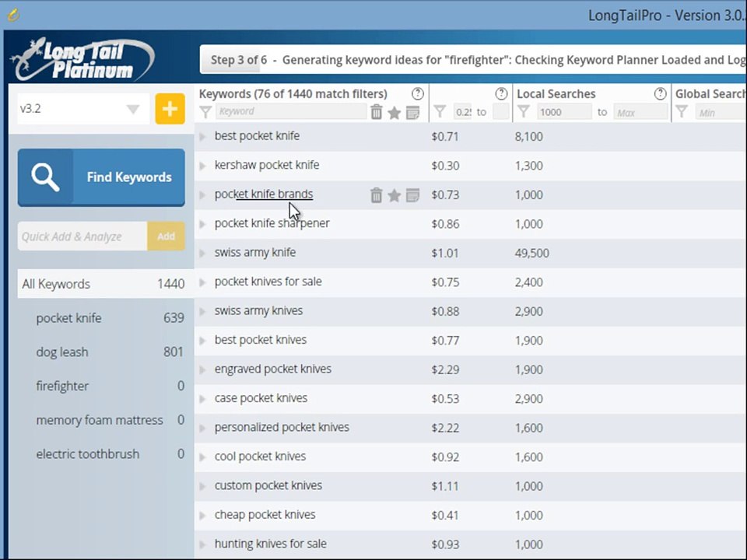Screen dimensions: 747x560
Task: Expand the personalized pocket knives row
Action: 202,428
